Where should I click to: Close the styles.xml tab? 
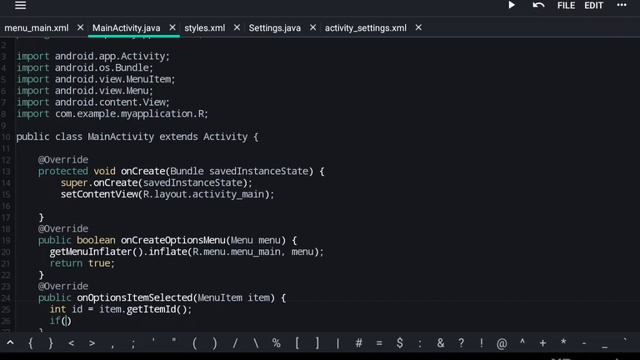tap(237, 28)
